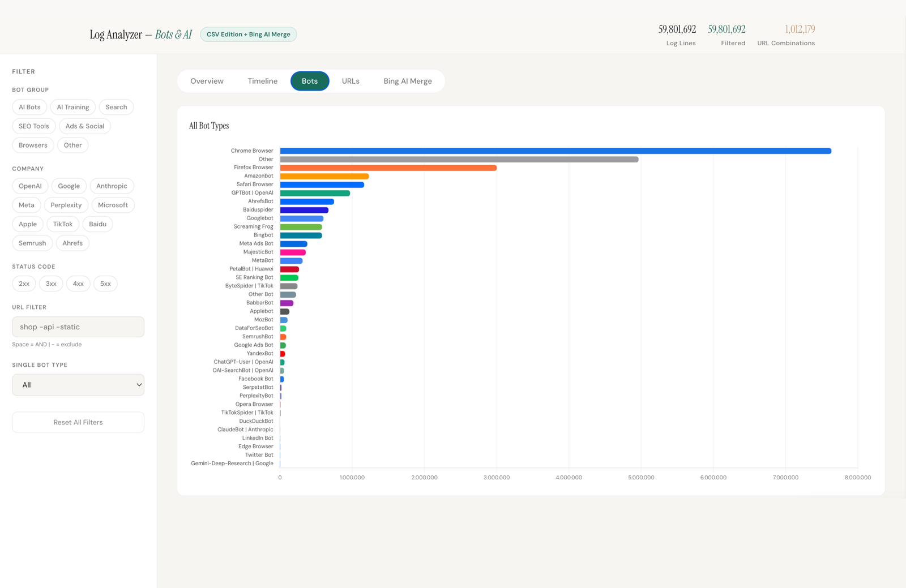Screen dimensions: 906x588
Task: Filter results by 2xx status codes
Action: tap(24, 284)
